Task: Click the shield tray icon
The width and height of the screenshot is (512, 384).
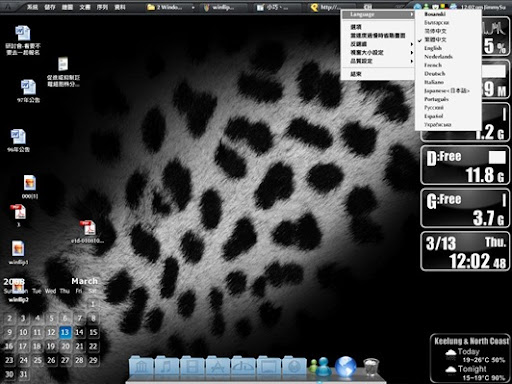Action: (x=435, y=7)
